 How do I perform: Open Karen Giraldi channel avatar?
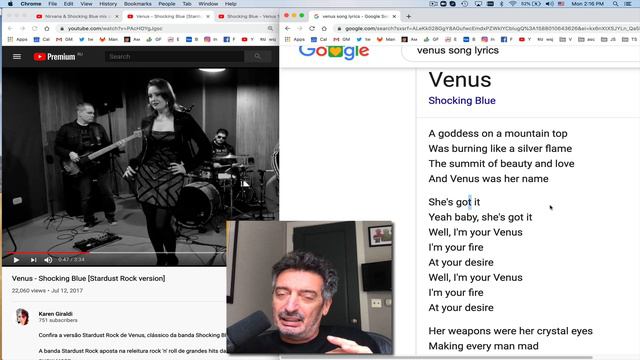click(x=22, y=317)
